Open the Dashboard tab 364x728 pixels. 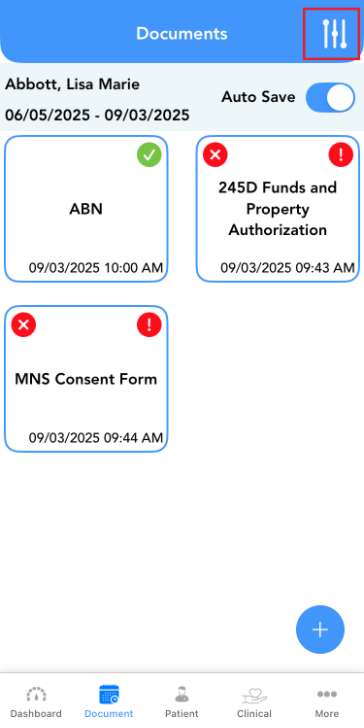tap(36, 702)
